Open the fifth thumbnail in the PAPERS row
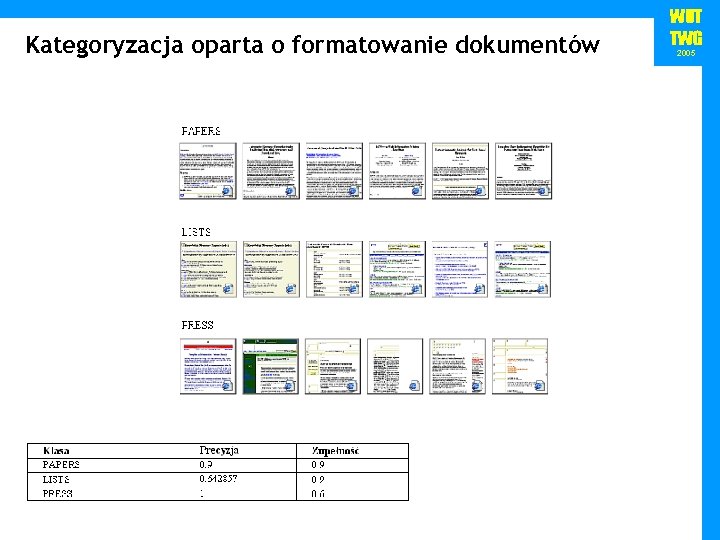720x540 pixels. (x=460, y=171)
